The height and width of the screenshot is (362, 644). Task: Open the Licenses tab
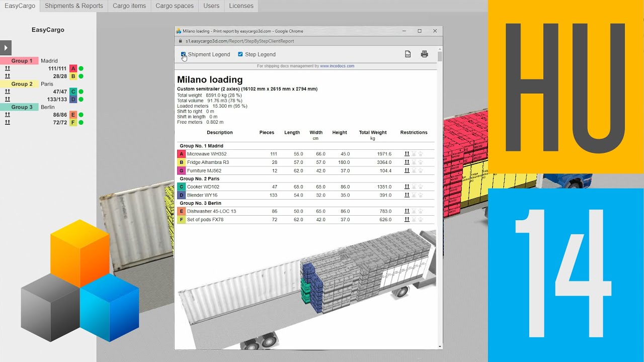pyautogui.click(x=242, y=6)
